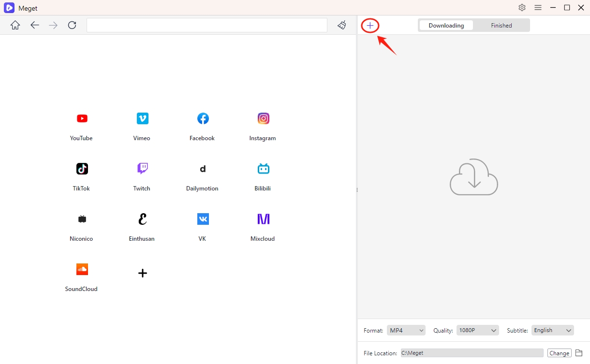Click the broom clear-cache icon
590x364 pixels.
(x=342, y=25)
